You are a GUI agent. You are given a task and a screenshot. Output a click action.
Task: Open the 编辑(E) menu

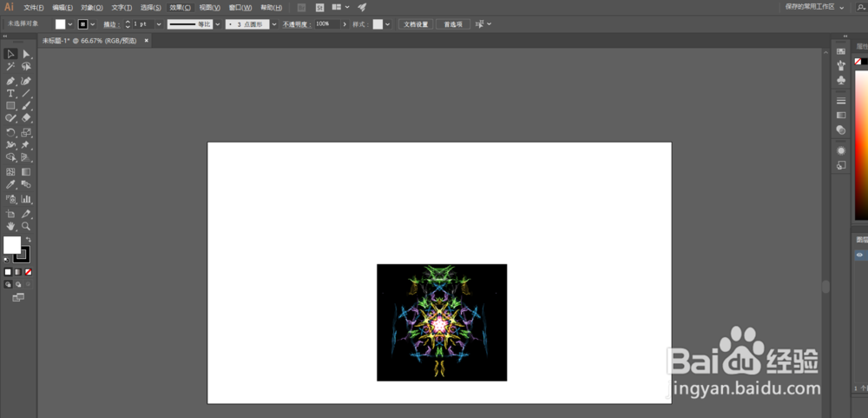pos(62,8)
